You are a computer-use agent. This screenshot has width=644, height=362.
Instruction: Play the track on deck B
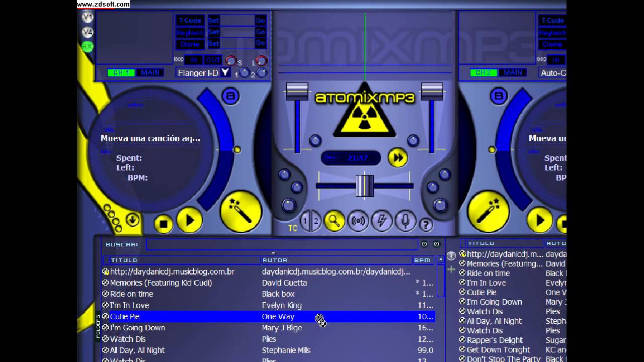point(540,220)
